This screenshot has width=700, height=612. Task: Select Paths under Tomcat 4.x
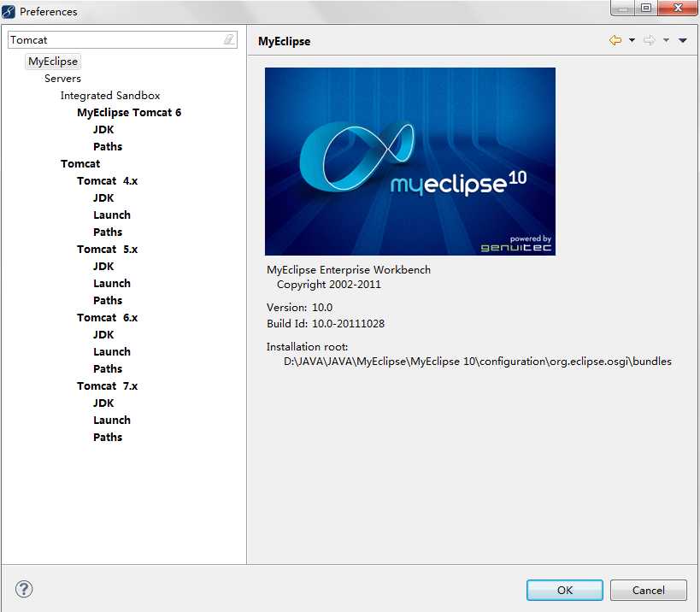tap(108, 232)
